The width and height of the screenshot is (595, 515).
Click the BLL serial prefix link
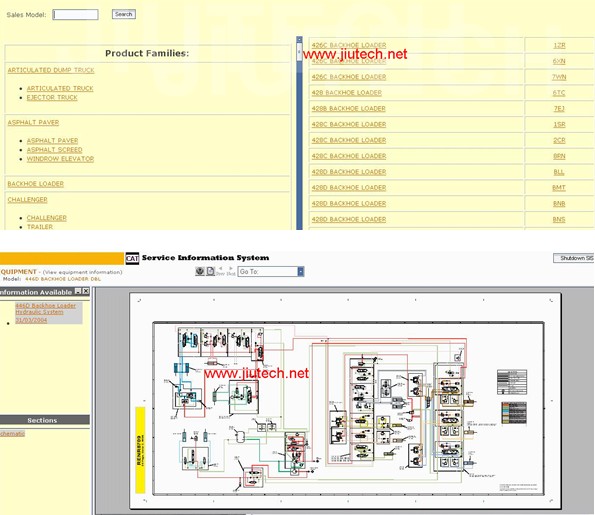tap(559, 172)
